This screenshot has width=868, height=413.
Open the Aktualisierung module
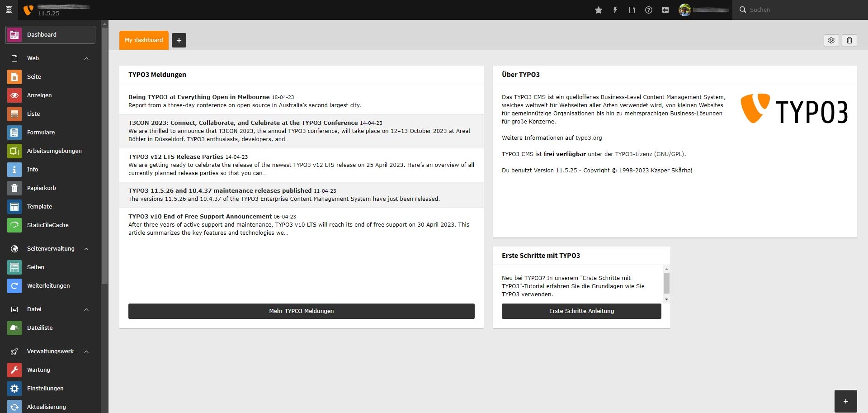click(x=50, y=407)
